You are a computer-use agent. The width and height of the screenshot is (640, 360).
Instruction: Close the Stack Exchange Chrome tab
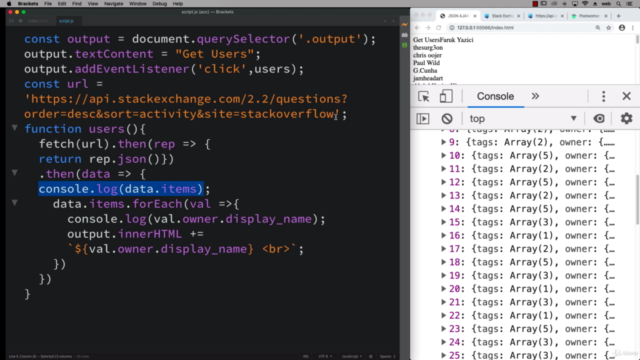click(518, 16)
